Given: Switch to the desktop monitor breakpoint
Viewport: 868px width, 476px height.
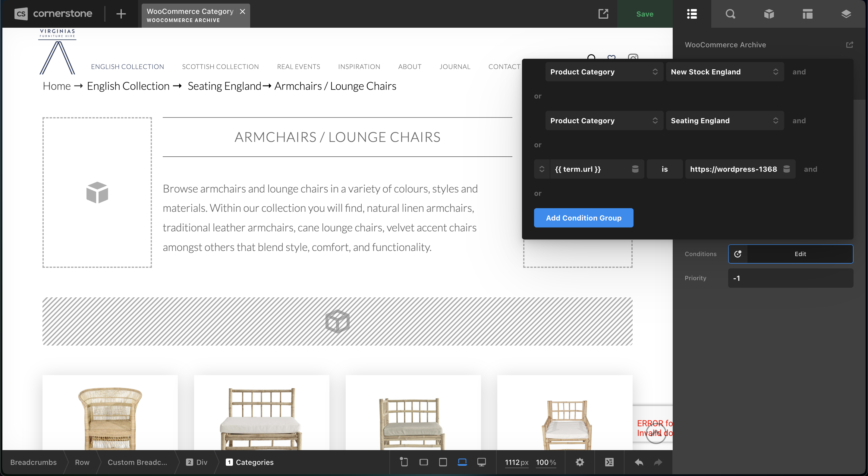Looking at the screenshot, I should [482, 462].
